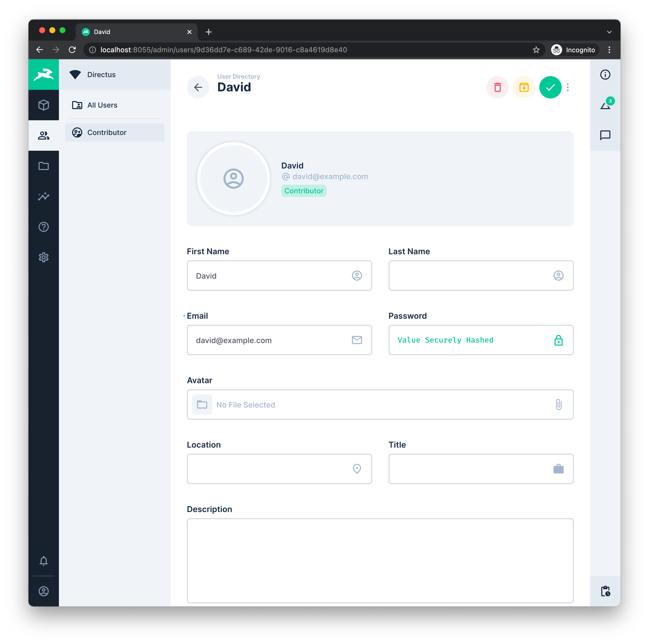Open the activity log clipboard icon

[605, 591]
